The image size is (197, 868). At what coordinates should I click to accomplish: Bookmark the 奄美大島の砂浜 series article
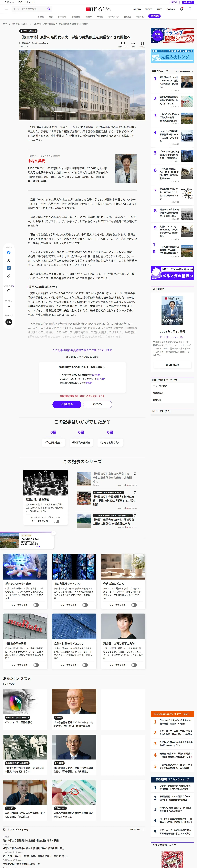[135, 516]
